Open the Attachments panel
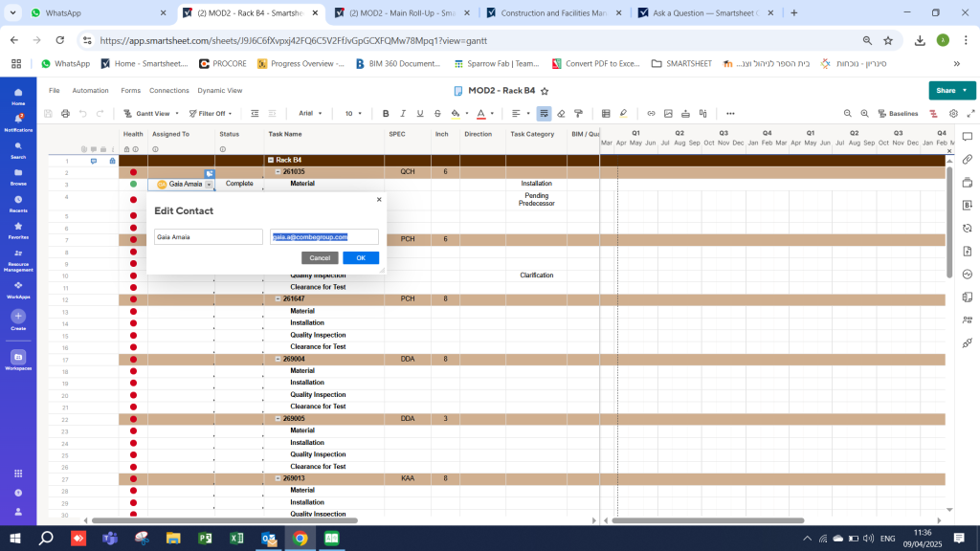This screenshot has height=551, width=980. click(x=966, y=157)
